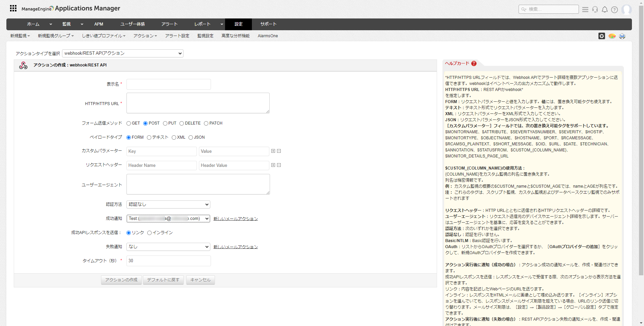Viewport: 644px width, 326px height.
Task: Open the pie chart icon
Action: [x=612, y=36]
